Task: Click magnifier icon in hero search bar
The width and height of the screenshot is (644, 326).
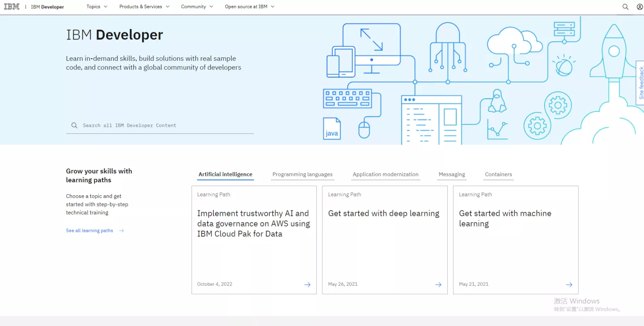Action: (74, 125)
